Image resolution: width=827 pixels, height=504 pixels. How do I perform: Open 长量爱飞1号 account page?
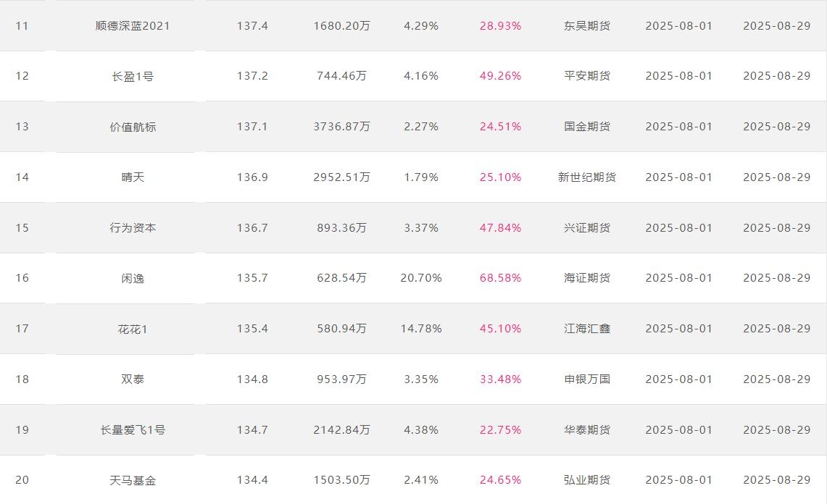[x=133, y=429]
